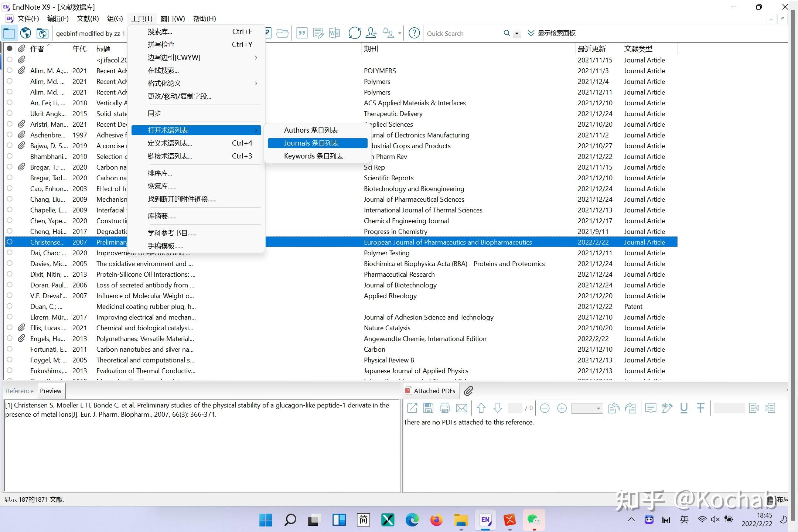
Task: Toggle read status for Christensen 2007 row
Action: 10,242
